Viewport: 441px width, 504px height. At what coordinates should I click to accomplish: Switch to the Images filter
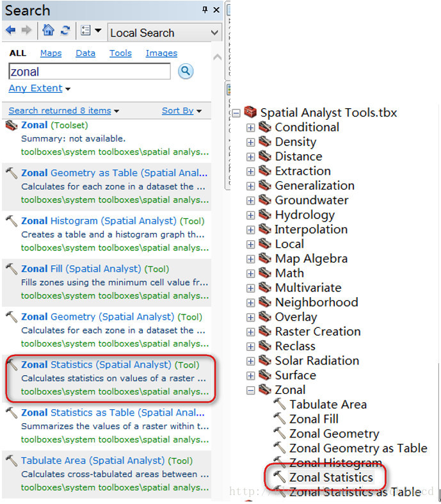(161, 53)
